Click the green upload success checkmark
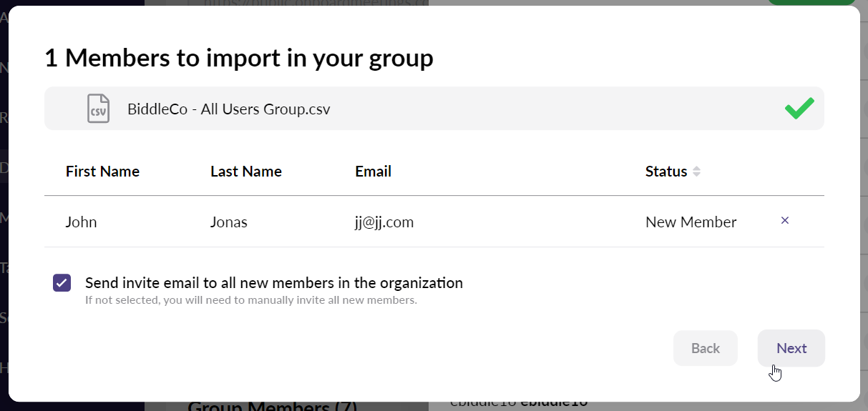Image resolution: width=868 pixels, height=411 pixels. [799, 109]
